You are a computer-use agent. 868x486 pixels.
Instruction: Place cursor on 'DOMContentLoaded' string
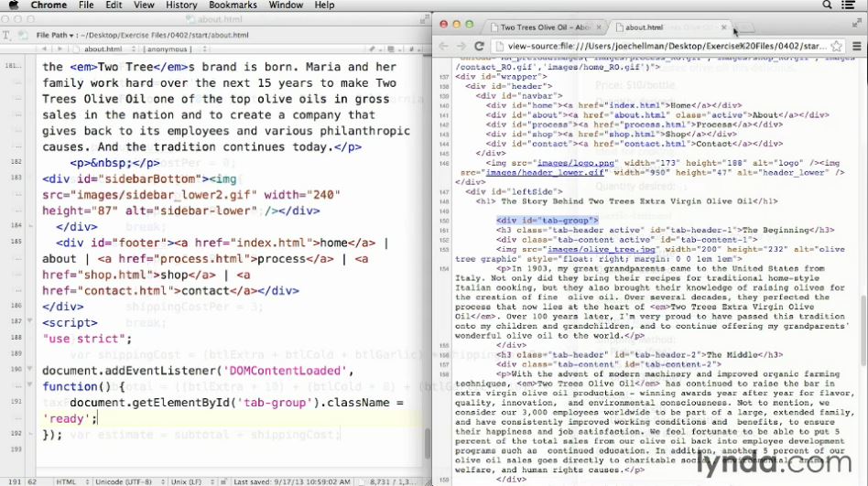point(285,371)
